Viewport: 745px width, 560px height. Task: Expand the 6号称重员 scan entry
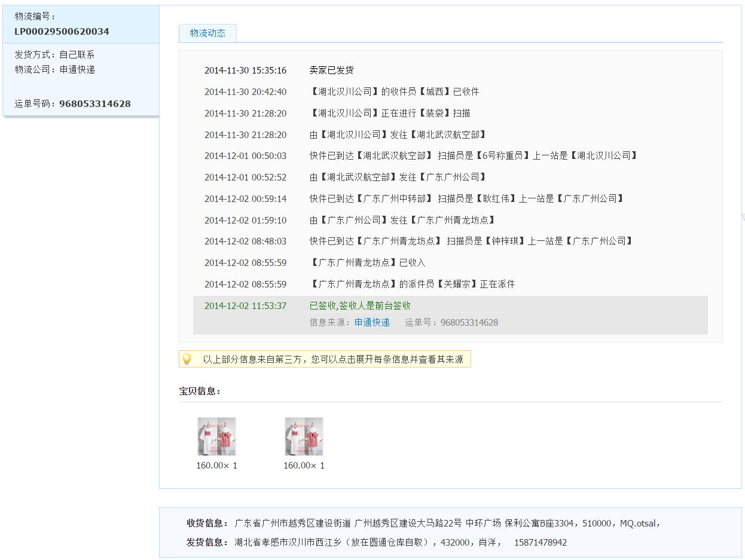click(x=473, y=156)
